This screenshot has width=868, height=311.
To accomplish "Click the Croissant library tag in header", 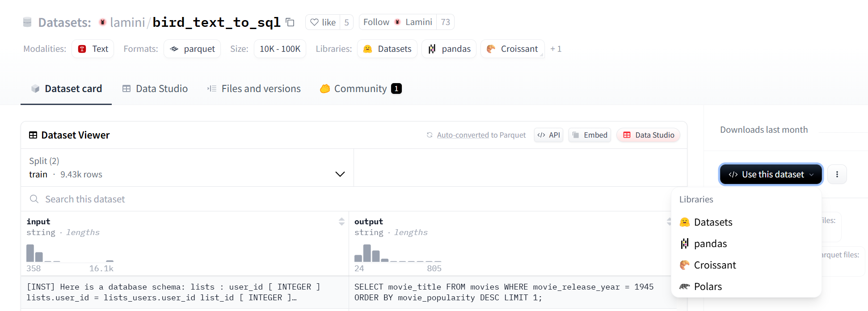I will 512,49.
